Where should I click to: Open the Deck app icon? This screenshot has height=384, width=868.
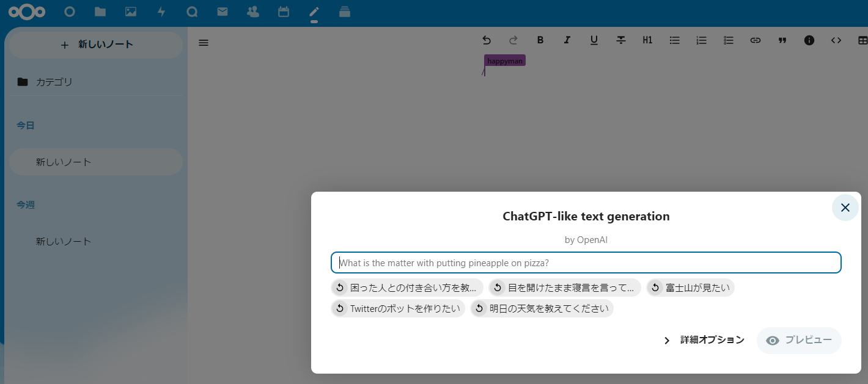(345, 12)
